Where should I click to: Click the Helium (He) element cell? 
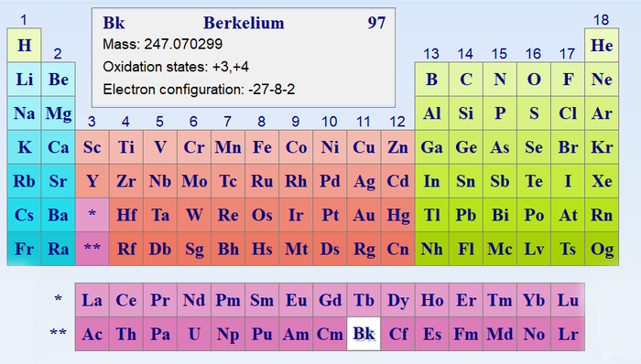[x=602, y=46]
